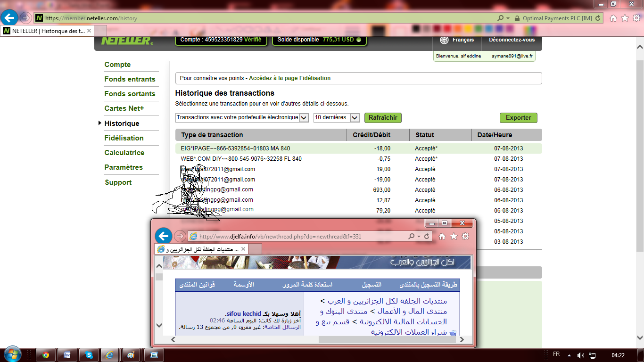
Task: Close the NETELLER browser tab
Action: click(88, 31)
